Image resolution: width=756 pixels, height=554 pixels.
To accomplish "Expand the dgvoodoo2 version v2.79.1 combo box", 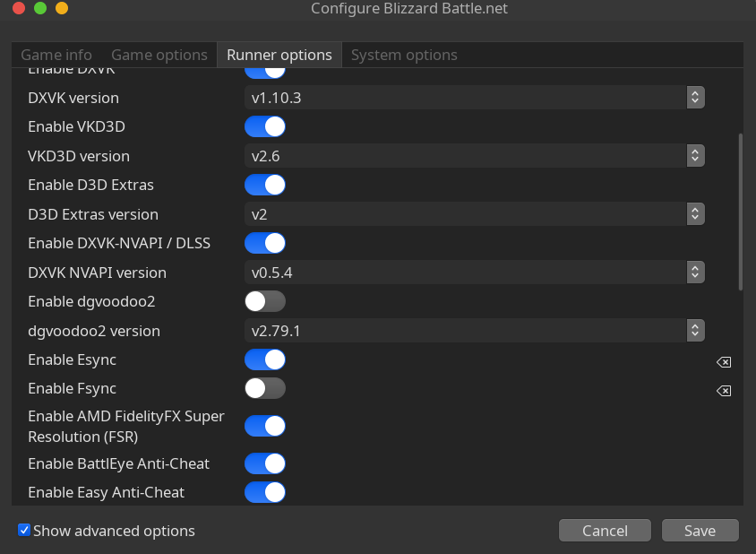I will pos(475,331).
